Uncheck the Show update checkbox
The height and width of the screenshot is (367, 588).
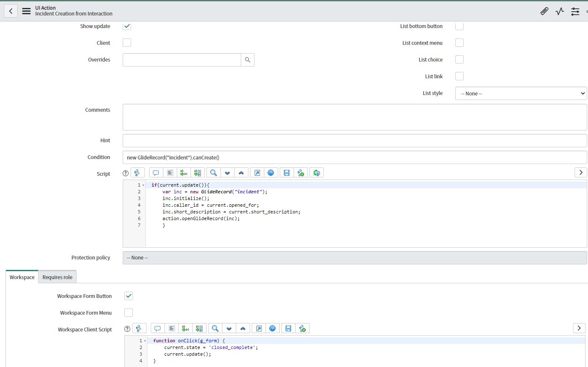(127, 26)
